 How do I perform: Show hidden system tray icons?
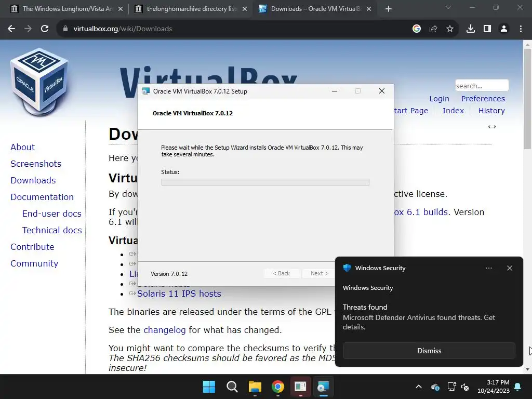419,387
